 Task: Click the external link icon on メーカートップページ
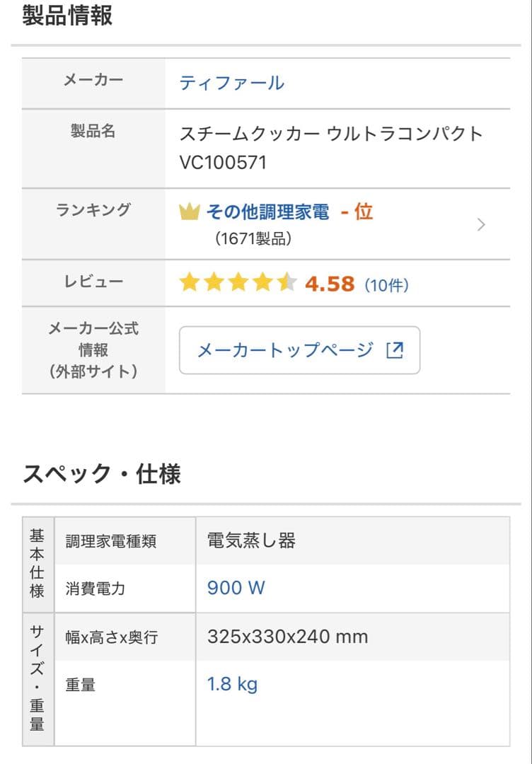[395, 350]
